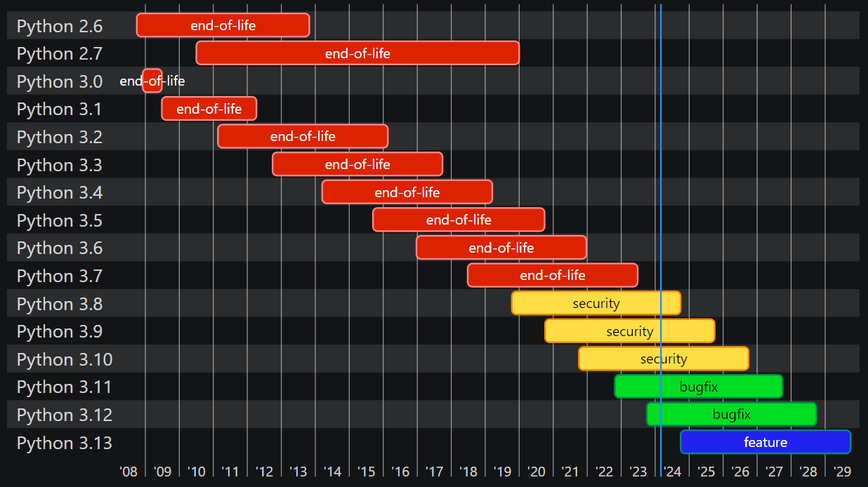
Task: Select the Python 2.7 end-of-life bar
Action: [x=357, y=53]
